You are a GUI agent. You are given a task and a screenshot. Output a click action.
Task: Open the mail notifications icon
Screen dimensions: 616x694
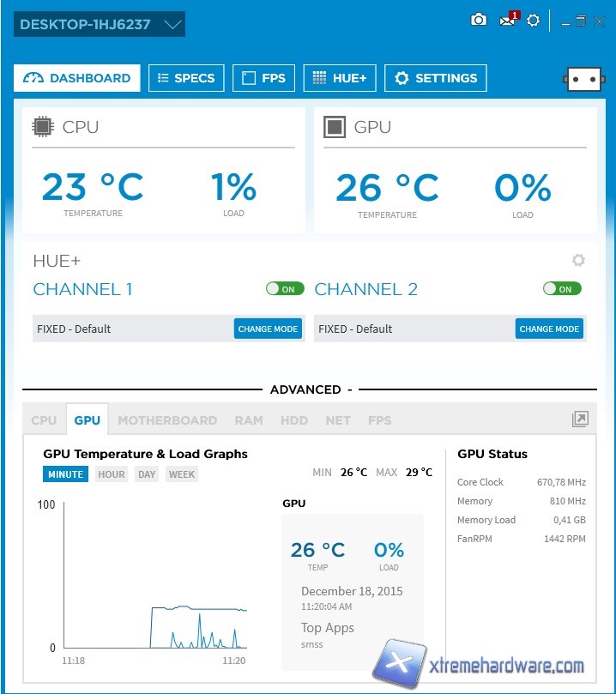[508, 20]
